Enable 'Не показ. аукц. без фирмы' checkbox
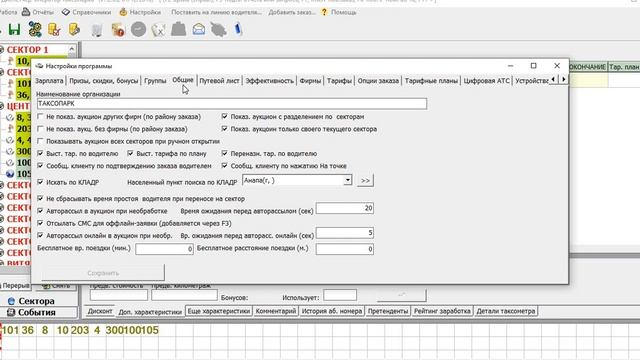Screen dimensions: 640x360 point(40,129)
